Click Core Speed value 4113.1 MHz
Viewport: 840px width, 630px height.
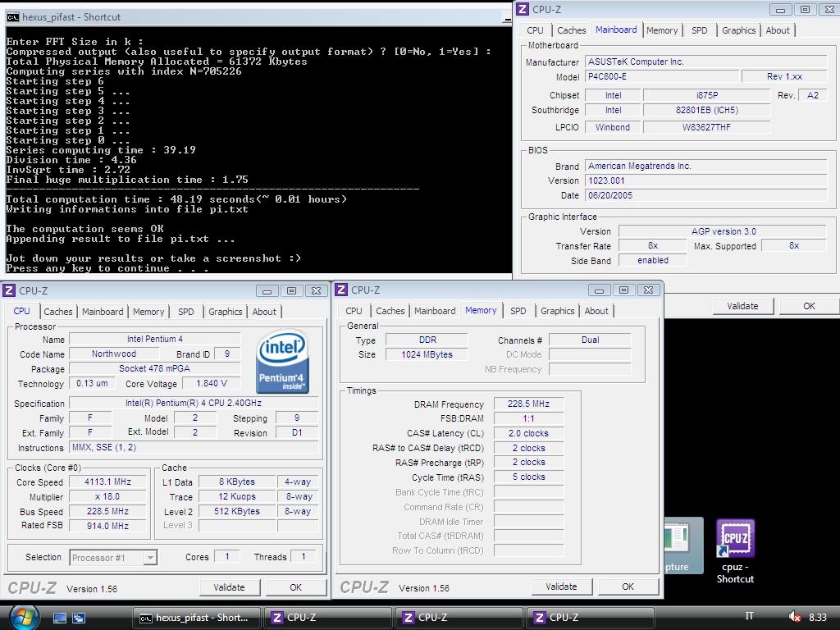point(107,482)
